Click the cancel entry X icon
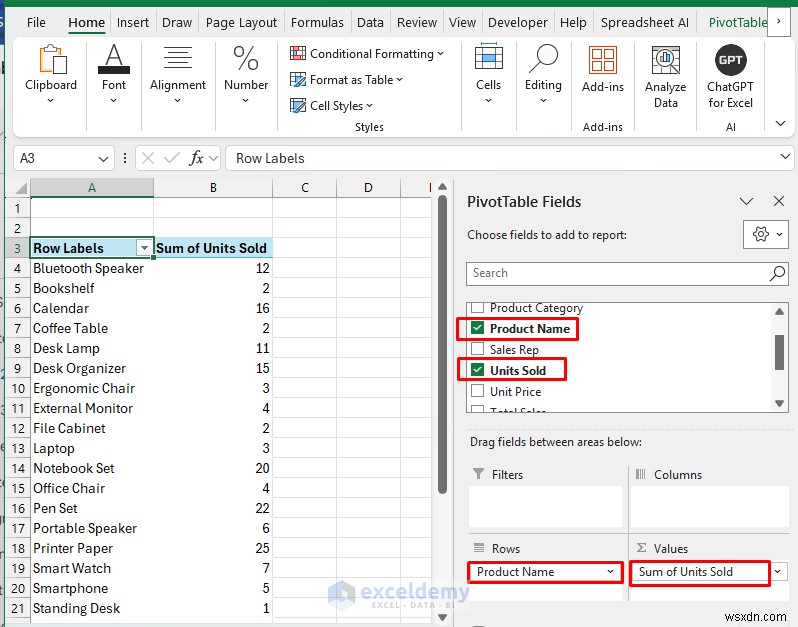 point(148,158)
